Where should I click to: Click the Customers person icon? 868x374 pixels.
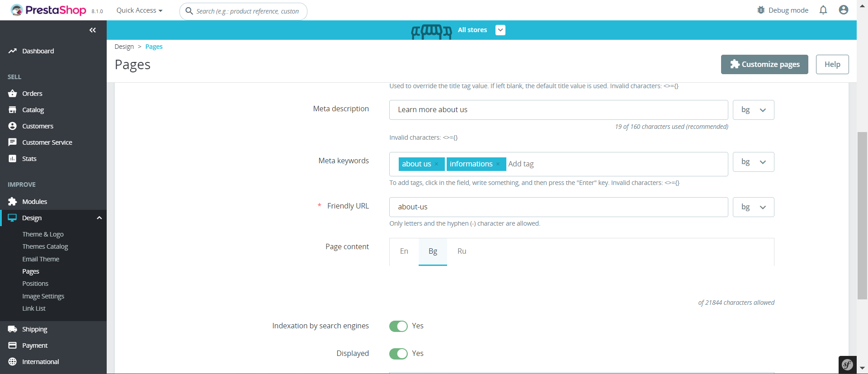pos(13,126)
